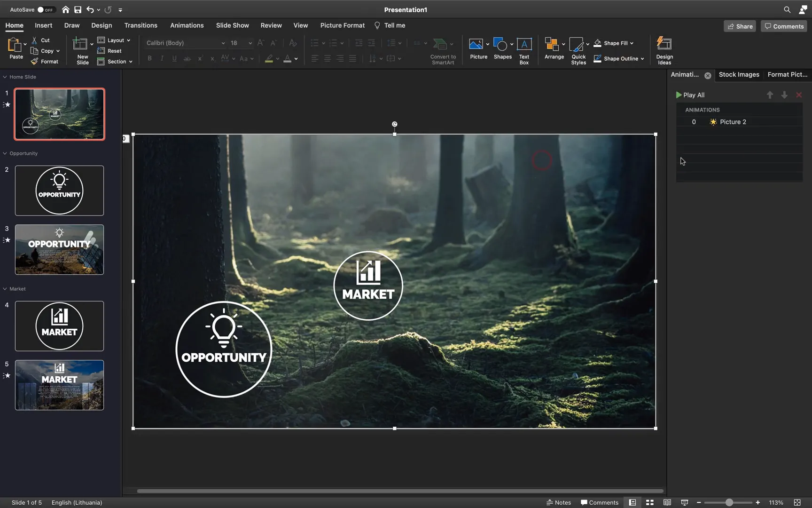Start slideshow from status bar icon

pos(684,502)
